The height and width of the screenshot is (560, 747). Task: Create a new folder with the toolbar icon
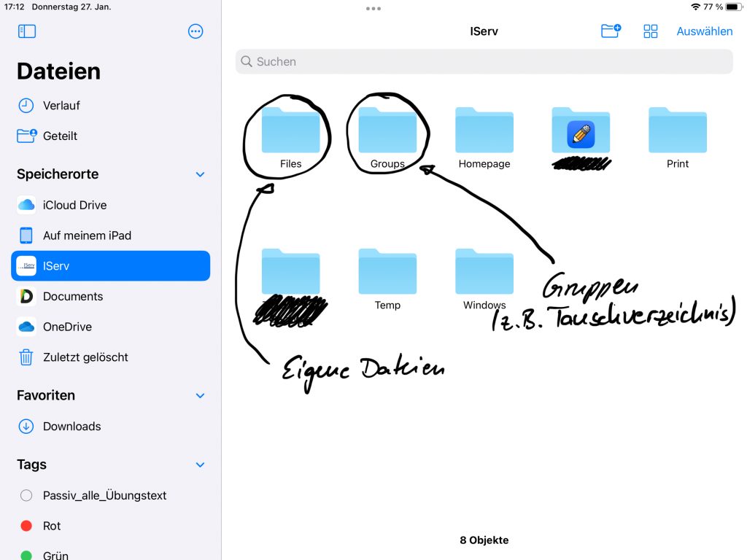pos(611,31)
